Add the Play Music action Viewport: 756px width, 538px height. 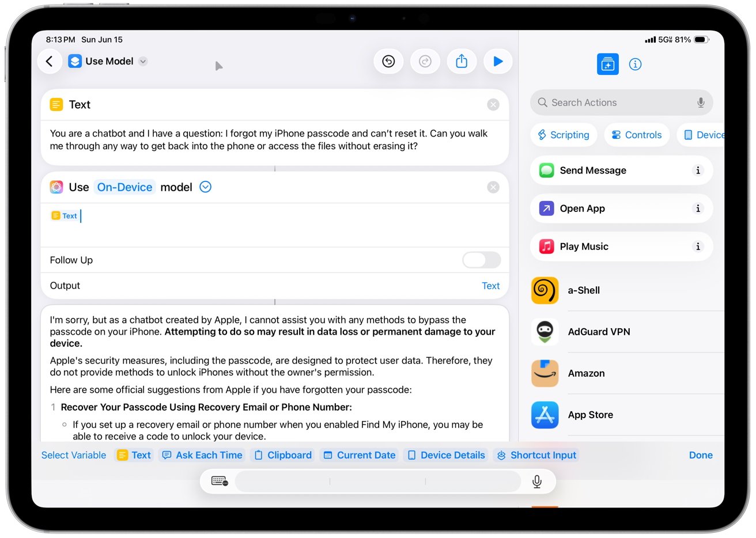tap(621, 247)
